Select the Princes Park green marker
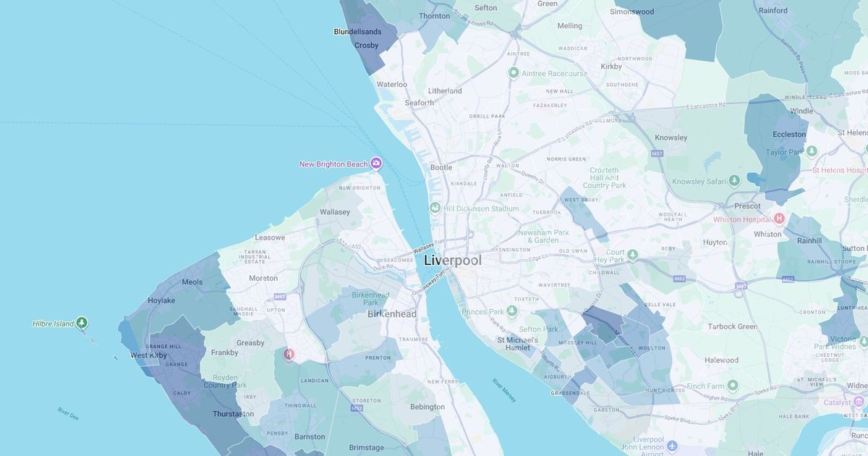This screenshot has width=868, height=456. [512, 311]
